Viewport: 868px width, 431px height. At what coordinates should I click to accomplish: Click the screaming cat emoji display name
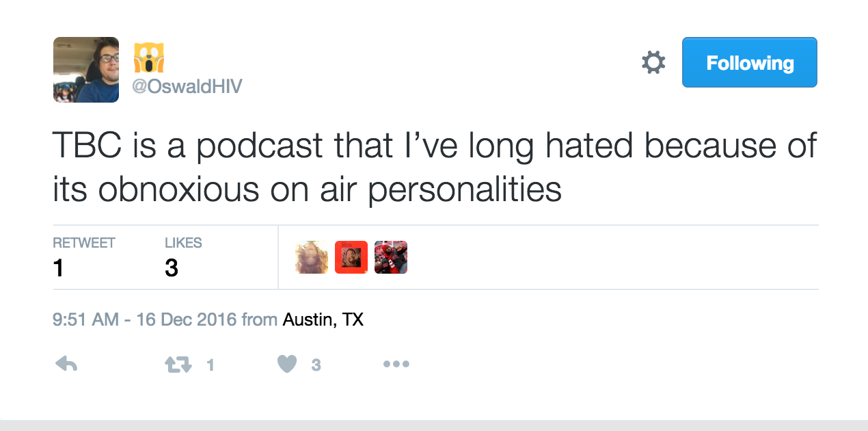(150, 58)
